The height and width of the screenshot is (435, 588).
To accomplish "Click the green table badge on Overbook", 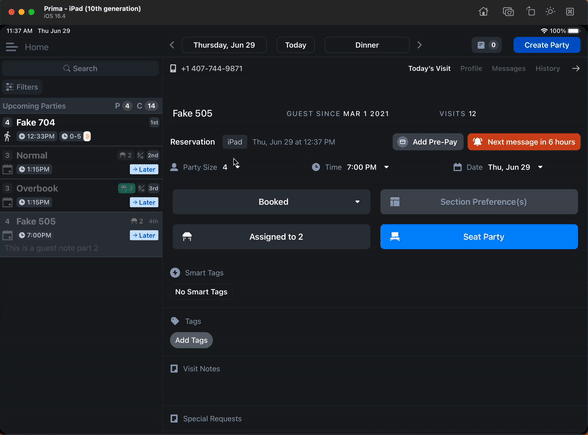I will [x=126, y=188].
